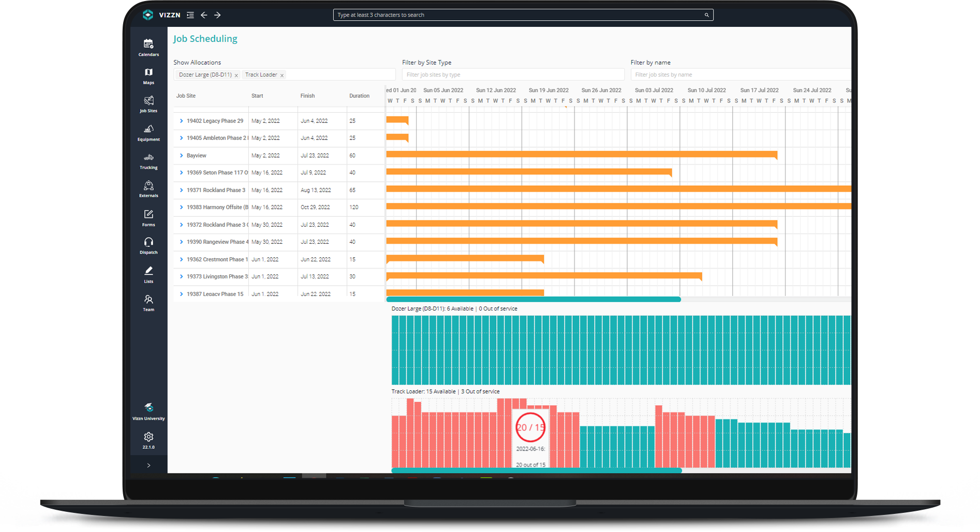The image size is (980, 532).
Task: Click the Job Scheduling page title
Action: click(x=205, y=38)
